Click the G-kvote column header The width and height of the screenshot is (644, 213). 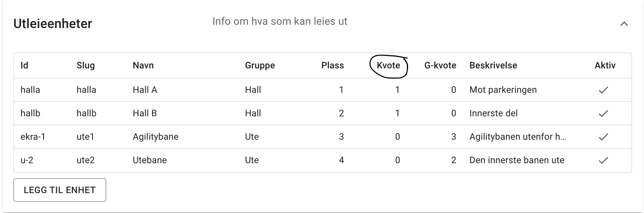point(440,65)
